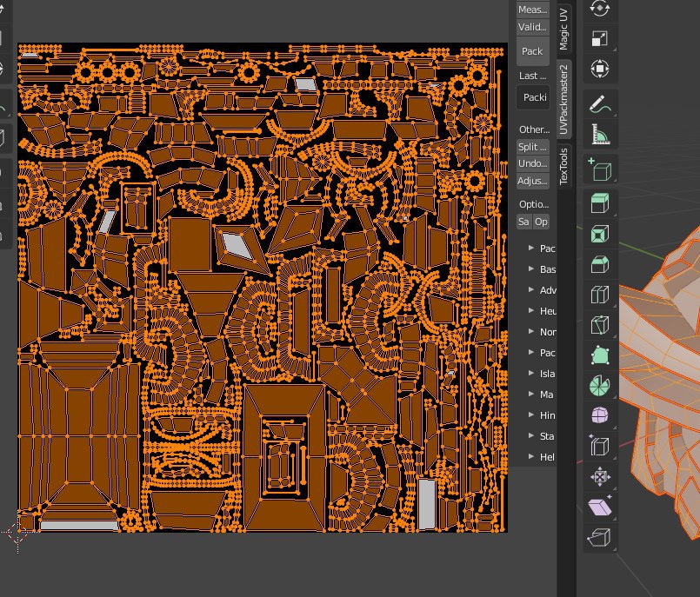Click the Pack button

coord(532,51)
